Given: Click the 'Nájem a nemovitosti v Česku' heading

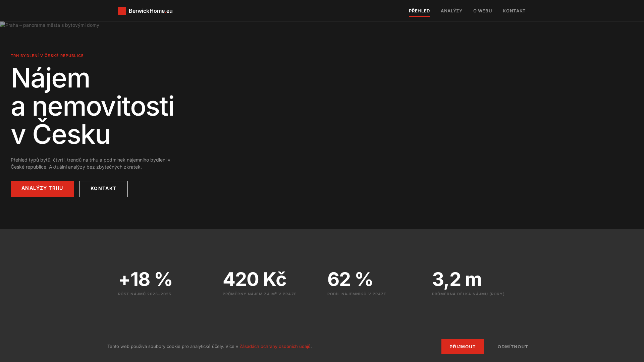Looking at the screenshot, I should point(93,106).
